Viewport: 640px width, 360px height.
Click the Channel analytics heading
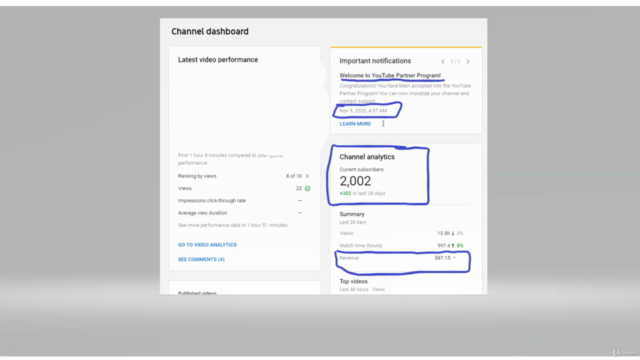click(x=367, y=157)
